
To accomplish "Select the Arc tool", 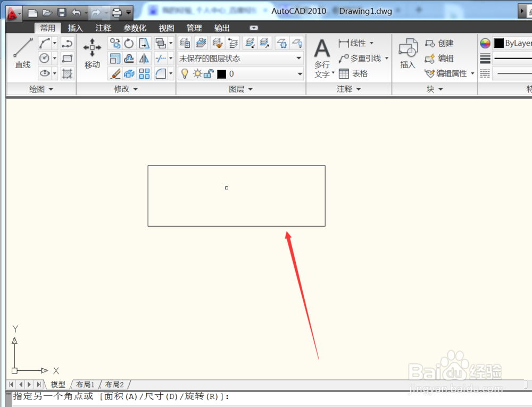I will point(45,44).
